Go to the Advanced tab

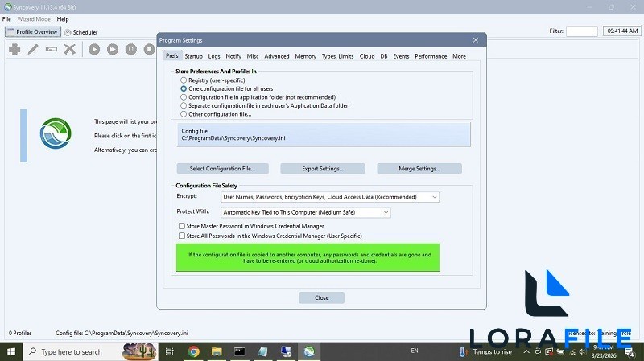pos(277,56)
